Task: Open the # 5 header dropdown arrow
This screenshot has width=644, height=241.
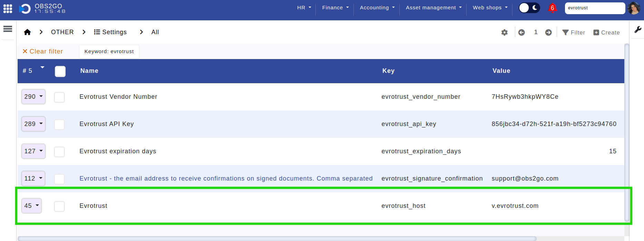Action: 42,67
